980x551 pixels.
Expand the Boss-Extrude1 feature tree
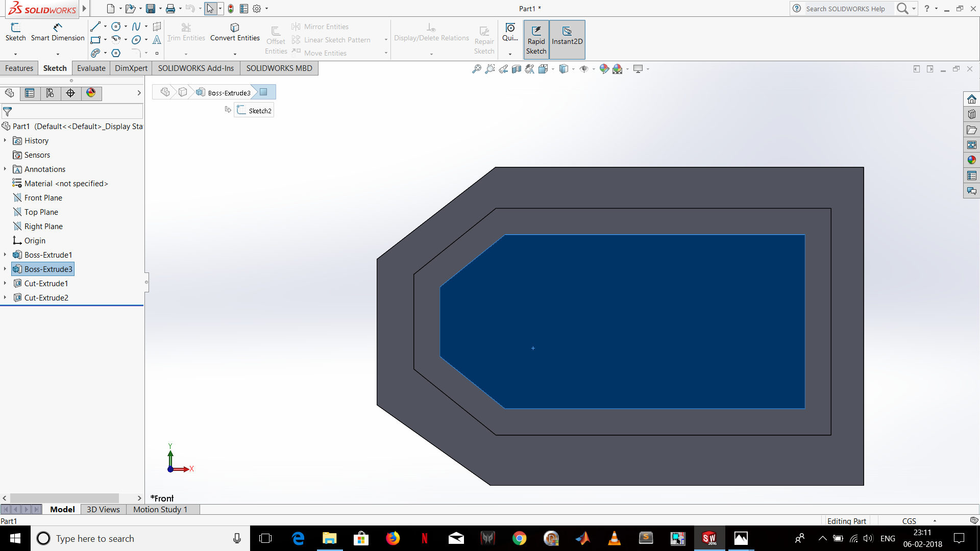pyautogui.click(x=5, y=254)
